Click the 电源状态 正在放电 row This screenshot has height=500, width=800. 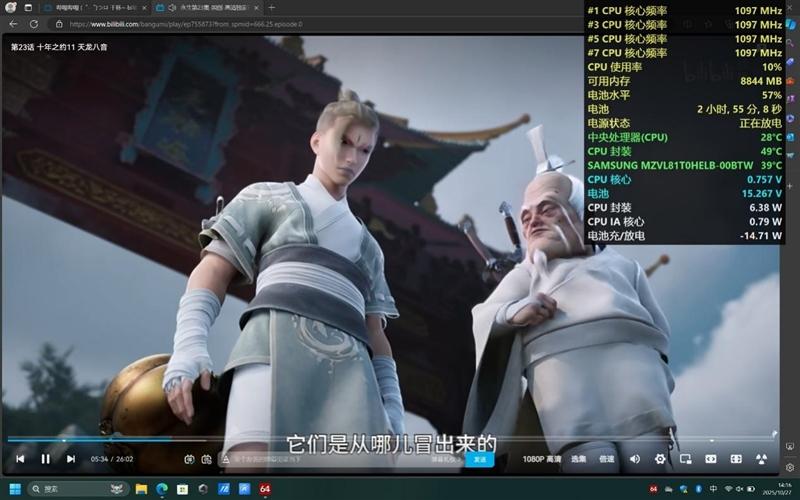(684, 123)
